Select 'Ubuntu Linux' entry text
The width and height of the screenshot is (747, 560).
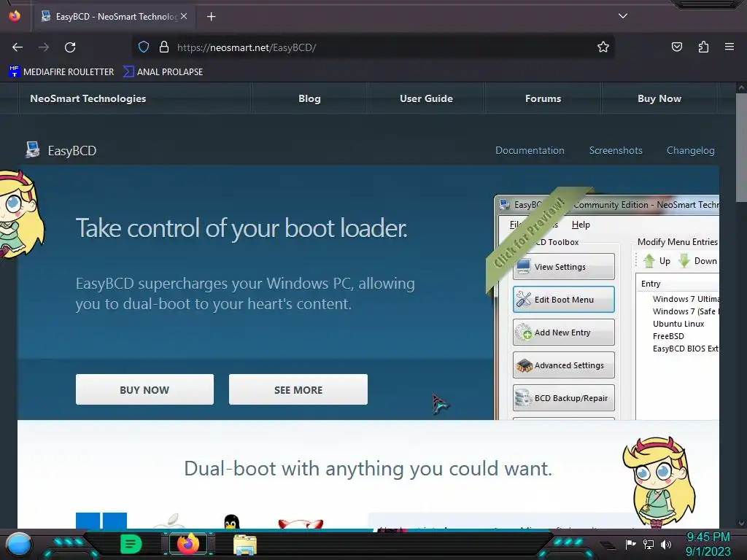[x=678, y=324]
